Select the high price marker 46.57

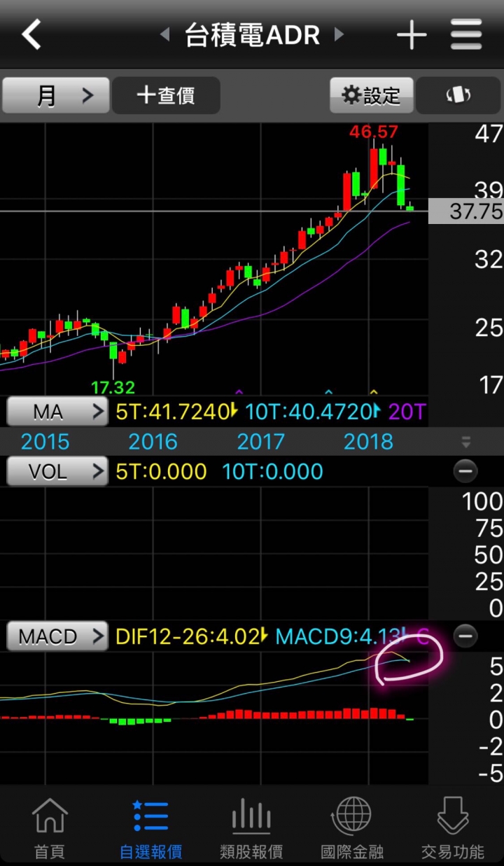click(374, 132)
